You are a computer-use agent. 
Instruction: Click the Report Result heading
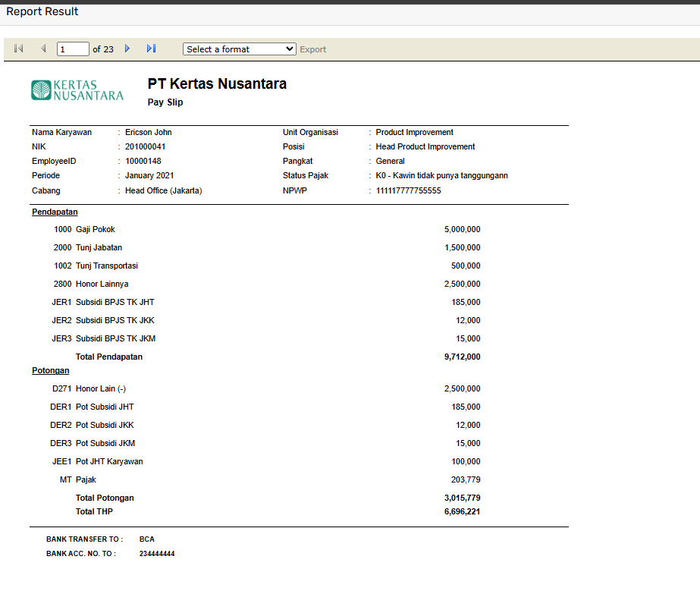[x=42, y=11]
